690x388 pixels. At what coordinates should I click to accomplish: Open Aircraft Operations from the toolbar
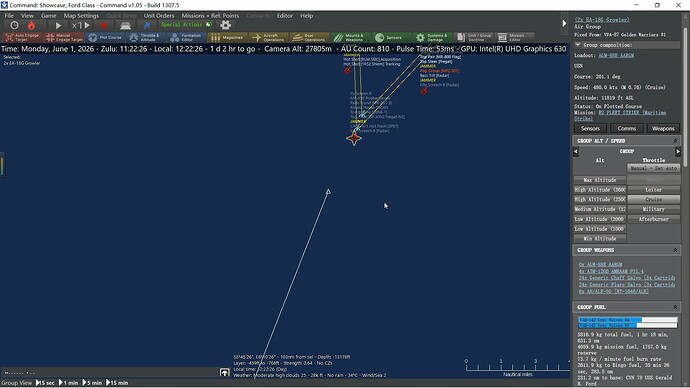tap(268, 38)
